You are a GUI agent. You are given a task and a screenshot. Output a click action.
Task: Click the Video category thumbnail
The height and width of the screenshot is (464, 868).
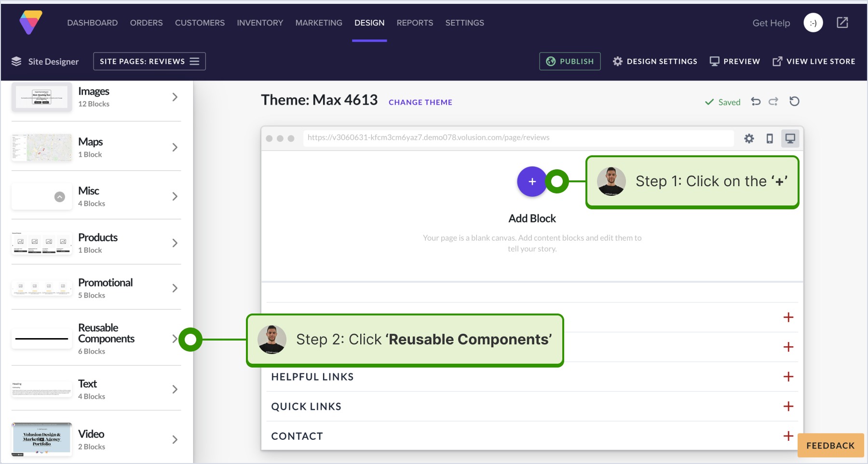(42, 439)
